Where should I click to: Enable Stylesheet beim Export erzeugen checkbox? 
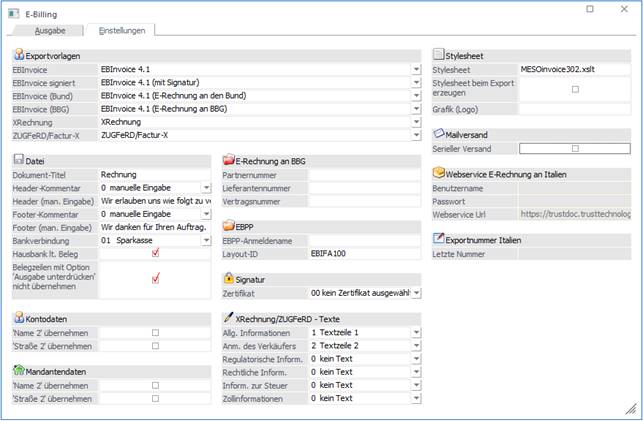[x=574, y=89]
